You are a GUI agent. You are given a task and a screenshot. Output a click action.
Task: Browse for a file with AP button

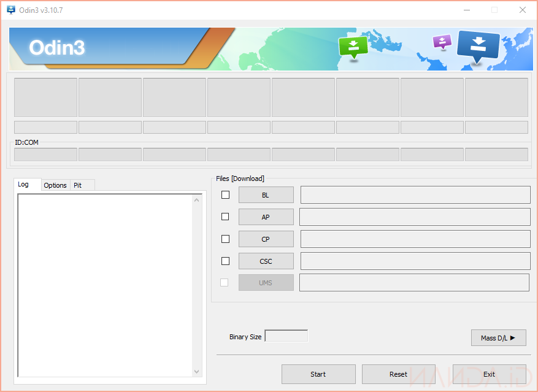coord(266,217)
